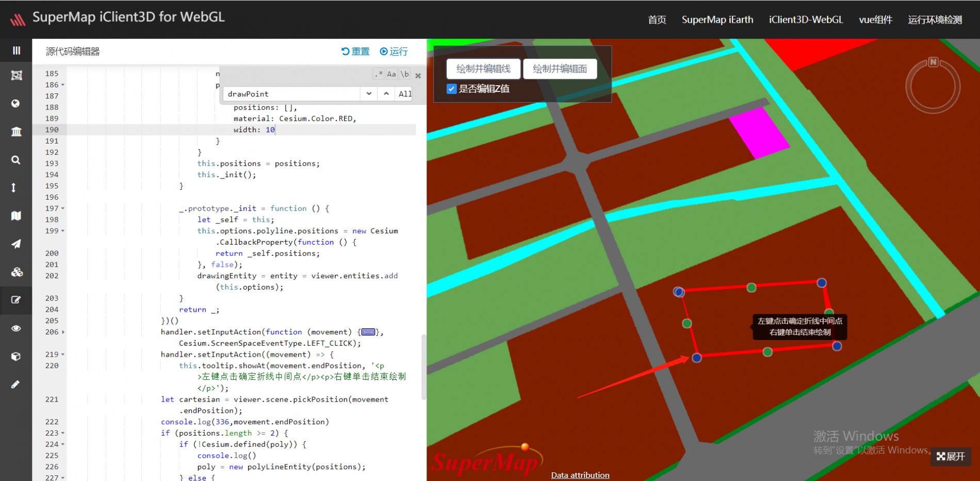The width and height of the screenshot is (980, 481).
Task: Expand the folded code at line 206
Action: [x=63, y=332]
